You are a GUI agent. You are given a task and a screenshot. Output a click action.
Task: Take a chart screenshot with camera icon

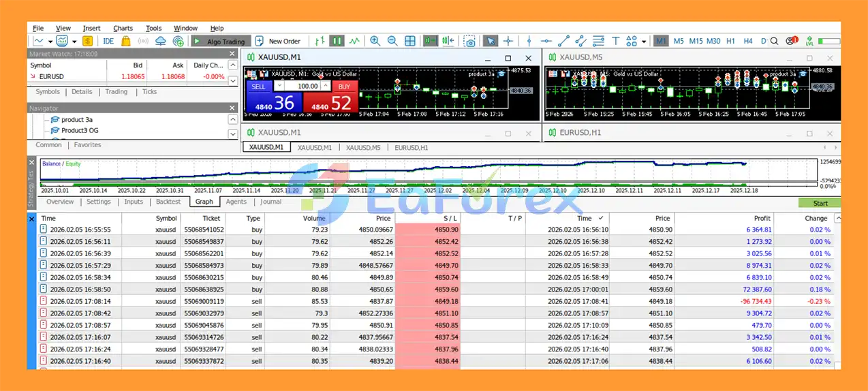pyautogui.click(x=469, y=41)
